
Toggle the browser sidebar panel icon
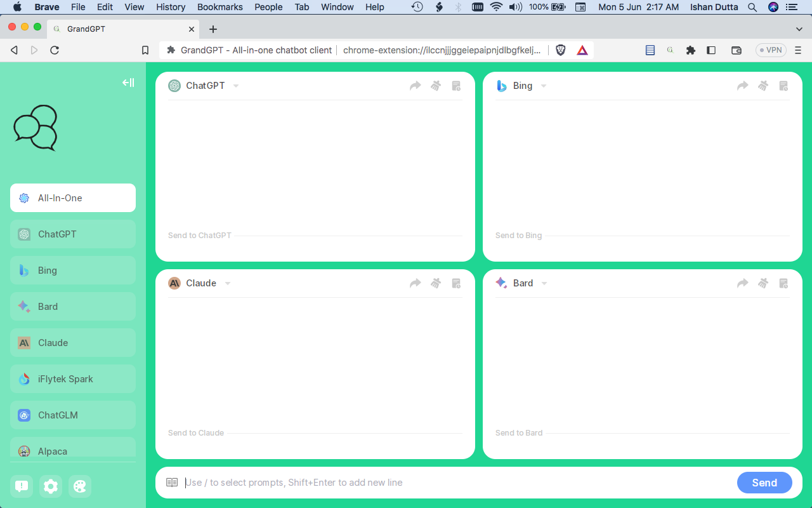coord(711,50)
